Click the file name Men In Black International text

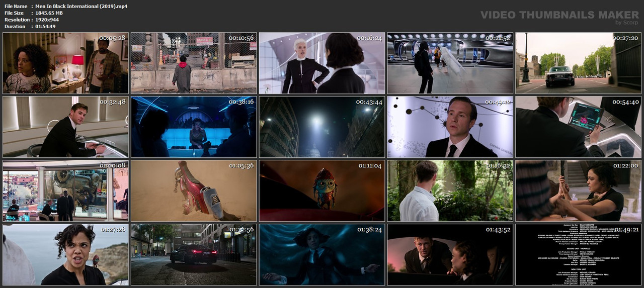[81, 6]
